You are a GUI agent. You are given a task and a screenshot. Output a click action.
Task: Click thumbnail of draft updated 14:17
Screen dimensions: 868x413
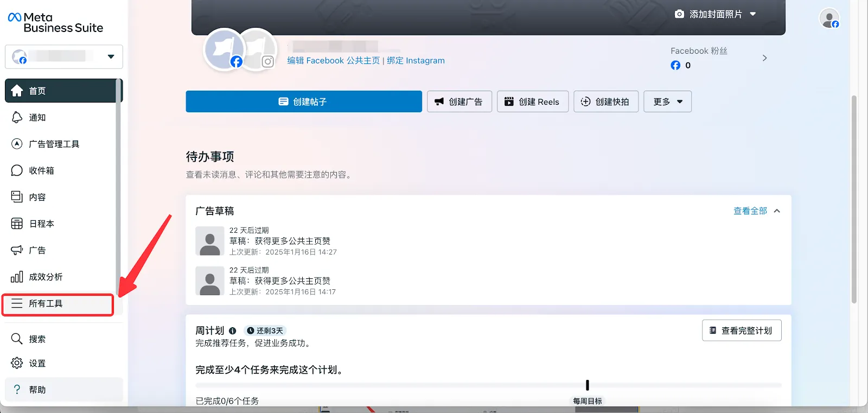210,281
